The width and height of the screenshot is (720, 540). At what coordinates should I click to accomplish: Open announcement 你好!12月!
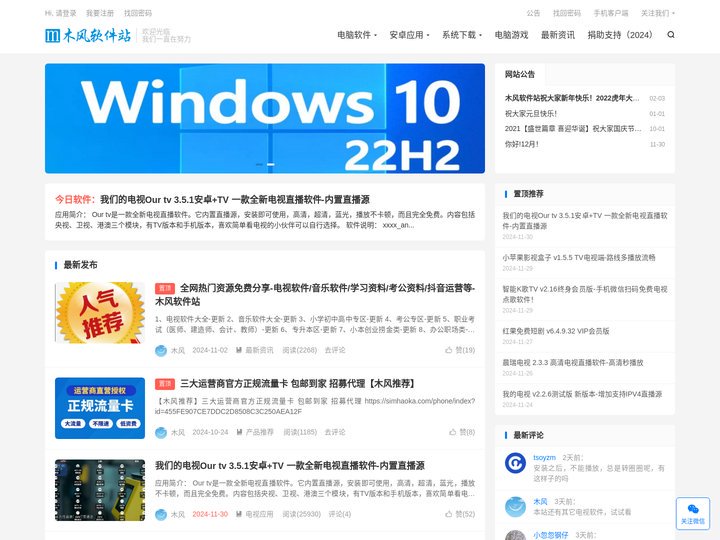522,144
